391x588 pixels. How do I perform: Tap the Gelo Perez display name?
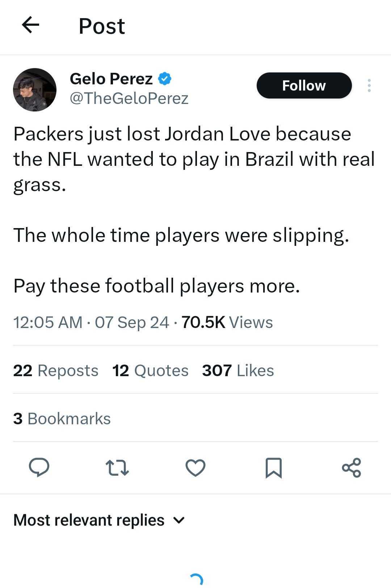point(111,79)
